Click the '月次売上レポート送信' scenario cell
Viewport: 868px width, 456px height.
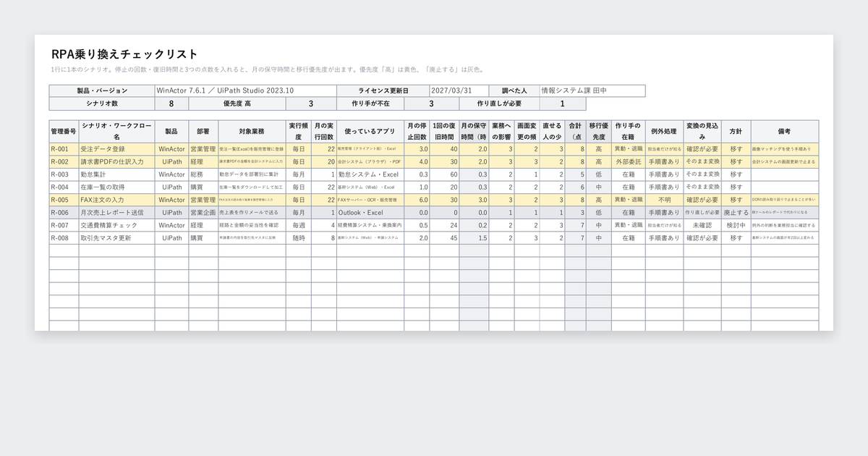click(116, 213)
